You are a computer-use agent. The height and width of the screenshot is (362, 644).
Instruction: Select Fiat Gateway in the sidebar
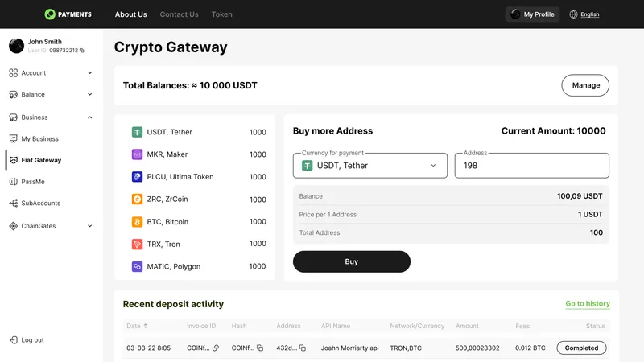click(x=41, y=160)
